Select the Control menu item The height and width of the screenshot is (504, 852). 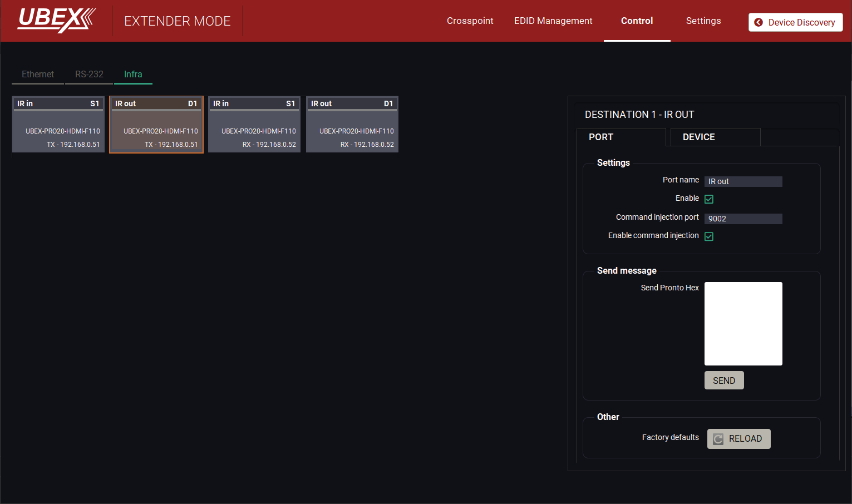(637, 21)
